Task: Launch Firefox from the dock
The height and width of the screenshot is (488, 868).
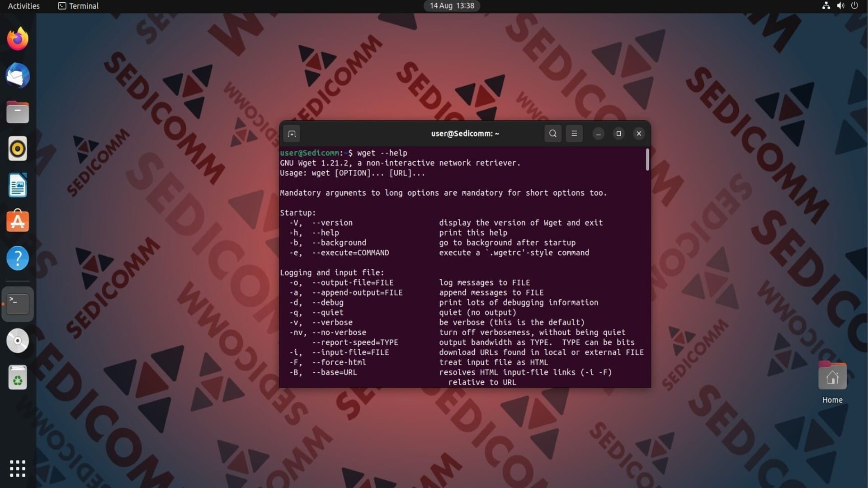Action: click(18, 39)
